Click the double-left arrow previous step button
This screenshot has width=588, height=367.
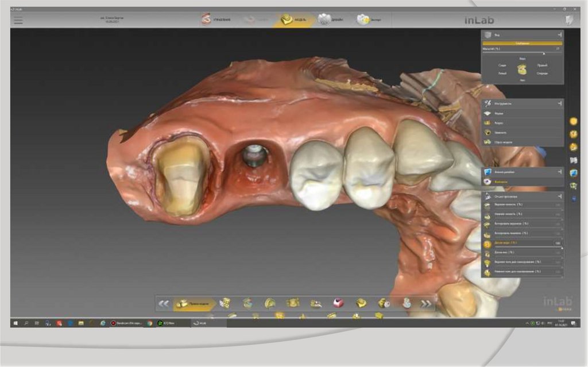point(164,303)
